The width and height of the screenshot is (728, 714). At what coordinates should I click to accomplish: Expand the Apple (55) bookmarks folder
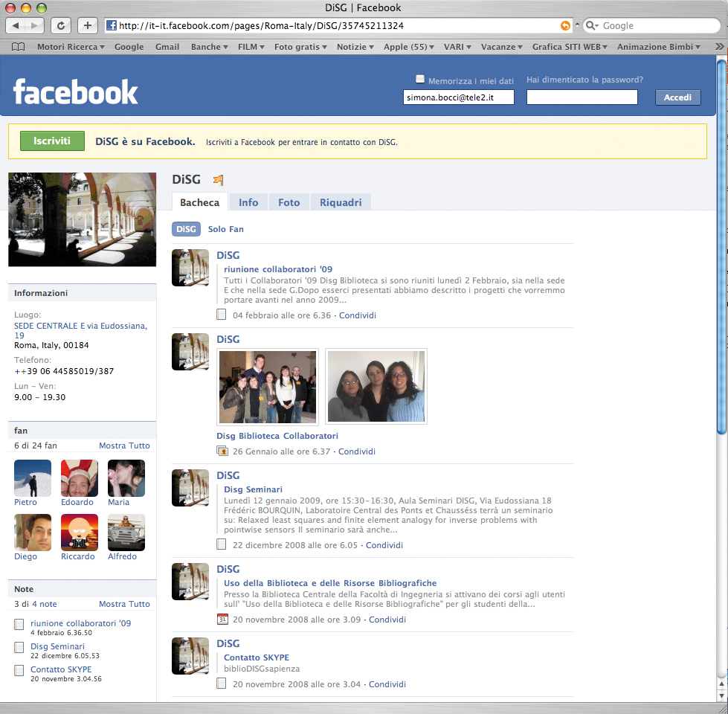point(408,47)
